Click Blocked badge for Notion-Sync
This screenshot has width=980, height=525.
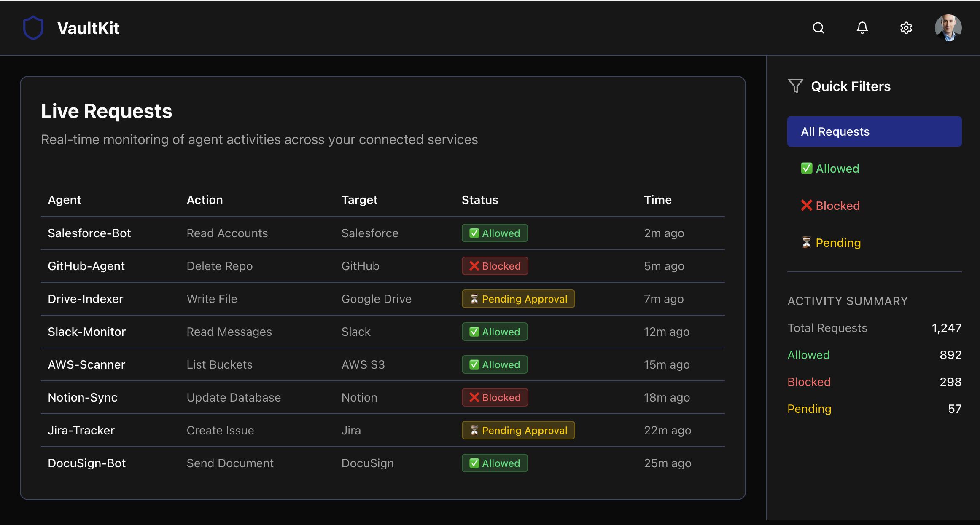point(495,397)
